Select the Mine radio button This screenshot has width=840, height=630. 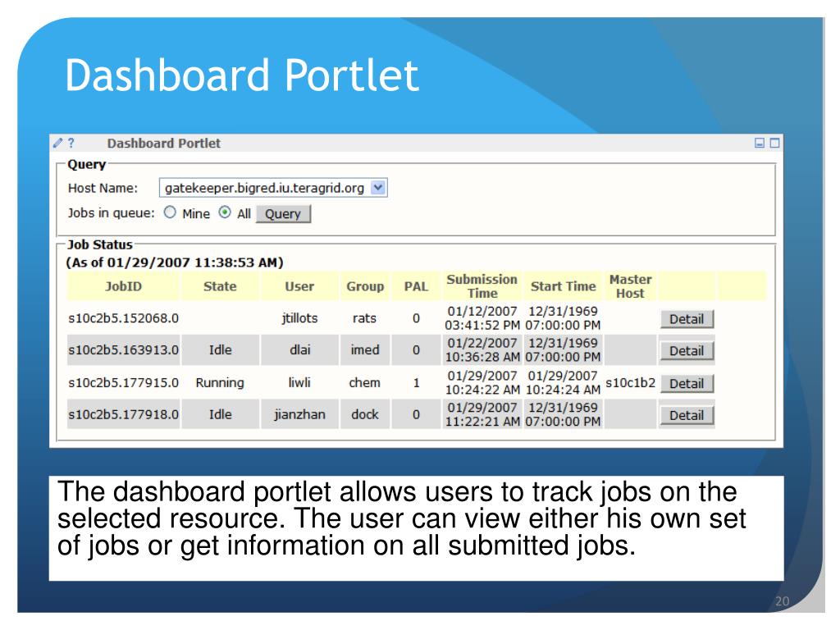click(x=170, y=212)
